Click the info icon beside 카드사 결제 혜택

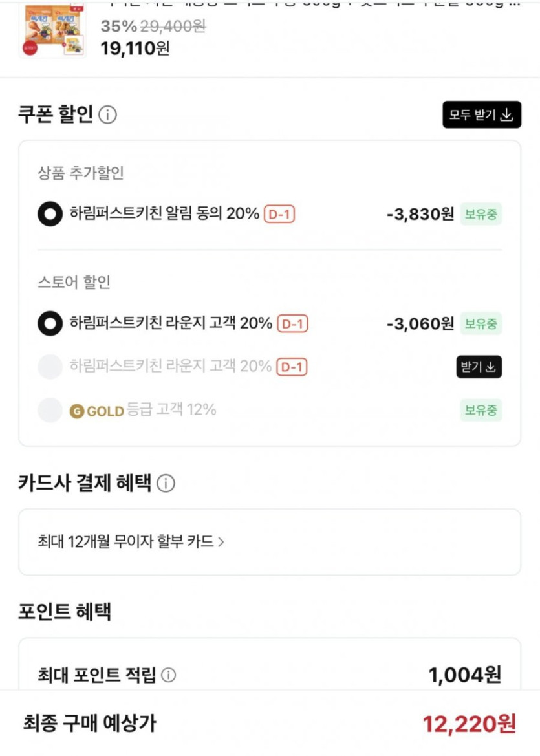pyautogui.click(x=166, y=483)
